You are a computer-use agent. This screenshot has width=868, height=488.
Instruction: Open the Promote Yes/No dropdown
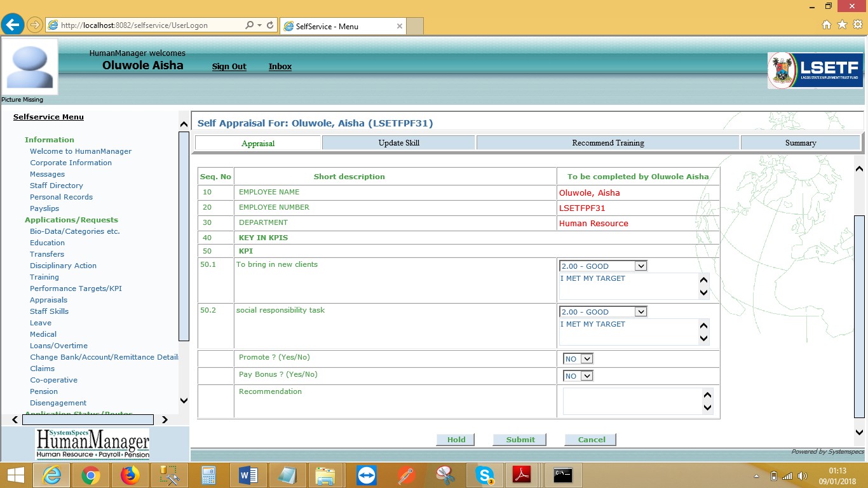578,359
